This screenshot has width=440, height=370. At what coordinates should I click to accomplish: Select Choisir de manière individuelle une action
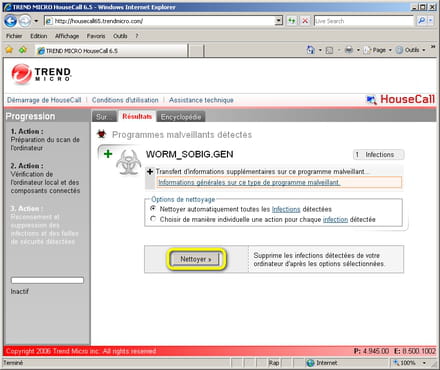(x=153, y=219)
